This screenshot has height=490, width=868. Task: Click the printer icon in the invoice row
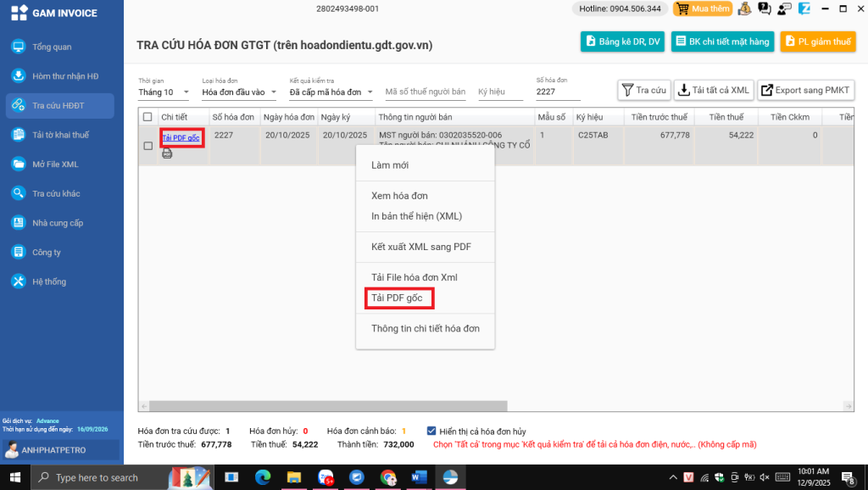tap(167, 153)
